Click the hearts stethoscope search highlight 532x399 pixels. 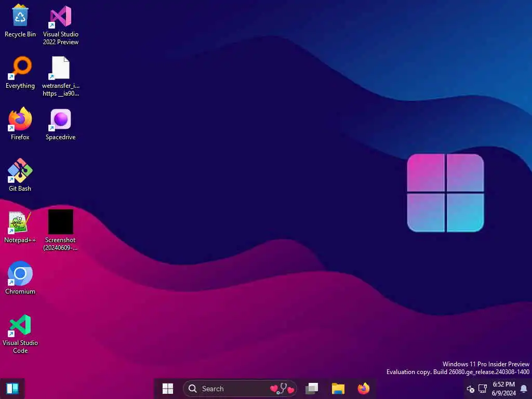click(282, 389)
